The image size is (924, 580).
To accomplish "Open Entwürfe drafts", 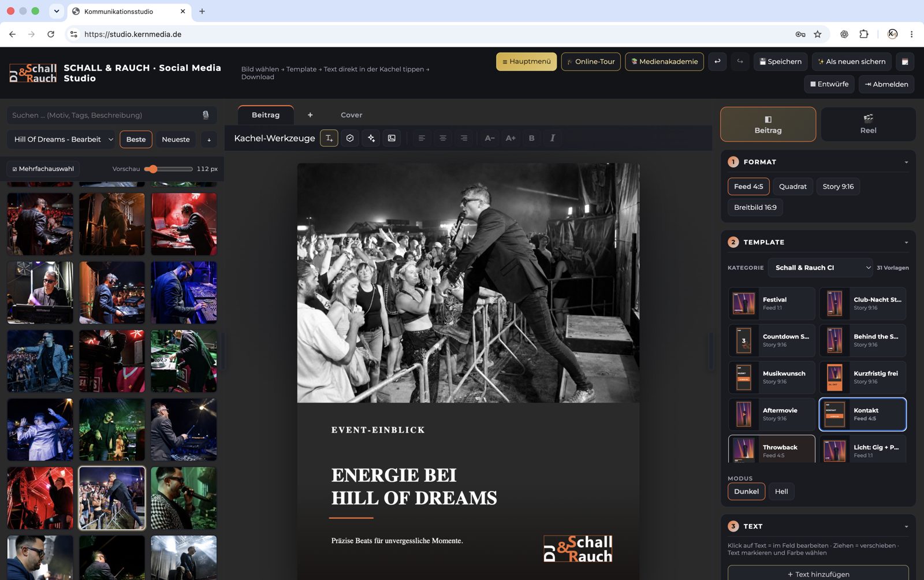I will (x=829, y=84).
